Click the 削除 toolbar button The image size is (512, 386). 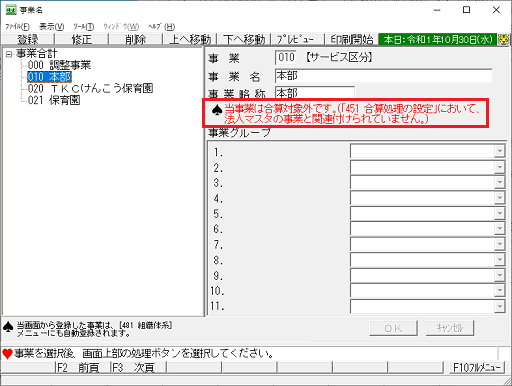[x=136, y=39]
